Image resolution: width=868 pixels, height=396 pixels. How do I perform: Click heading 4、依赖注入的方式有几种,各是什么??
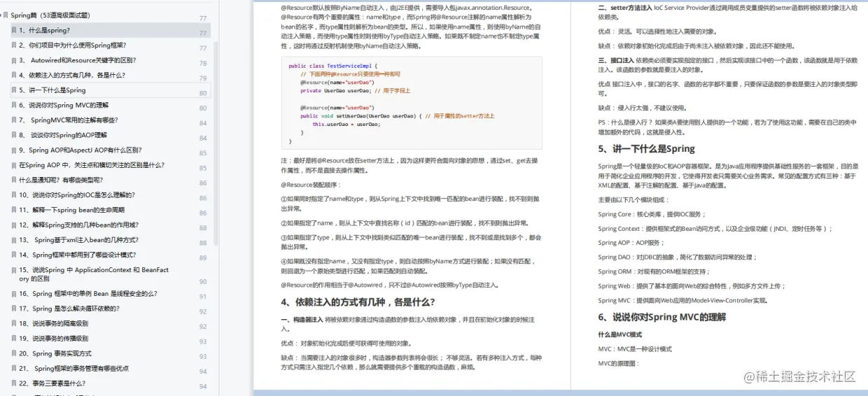pos(358,302)
